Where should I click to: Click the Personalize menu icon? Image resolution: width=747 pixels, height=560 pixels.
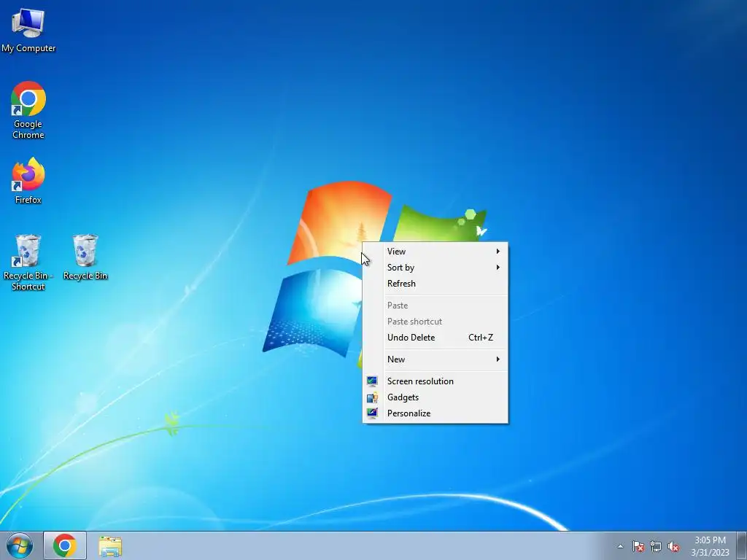pyautogui.click(x=372, y=413)
